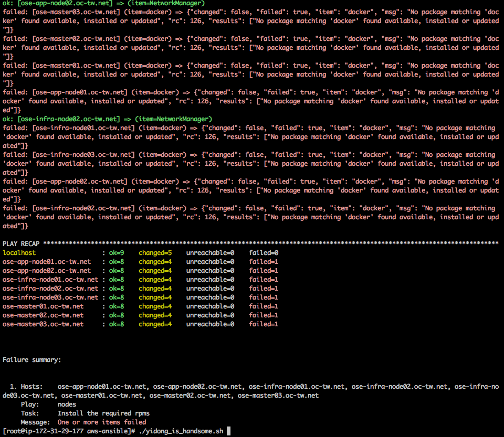
Task: Click "changed=4" in the ose-master01 recap row
Action: (x=155, y=306)
